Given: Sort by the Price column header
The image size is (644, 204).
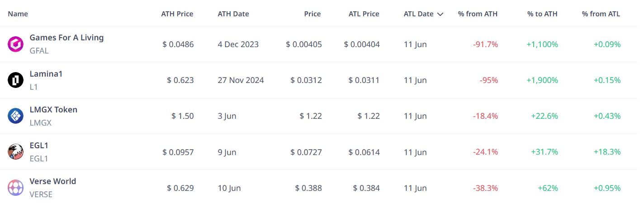Looking at the screenshot, I should click(x=313, y=14).
